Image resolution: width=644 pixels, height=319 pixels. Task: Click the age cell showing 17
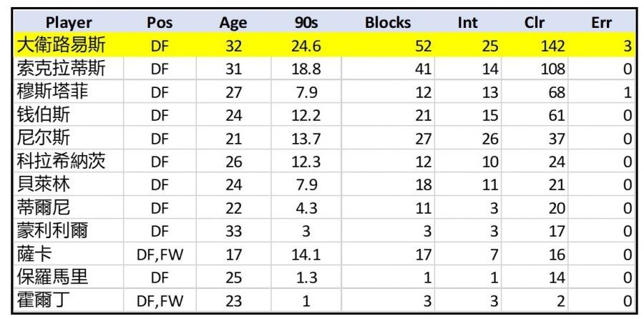pos(233,255)
